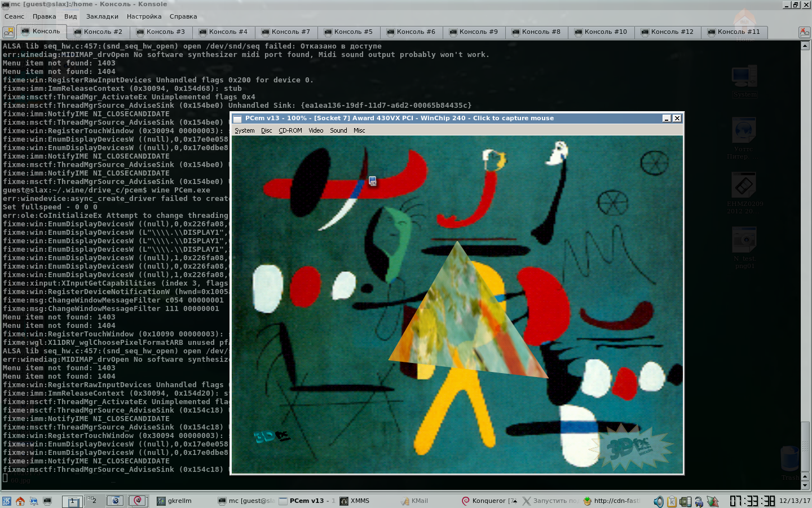This screenshot has width=812, height=508.
Task: Switch to the Консоль #2 tab
Action: coord(98,32)
